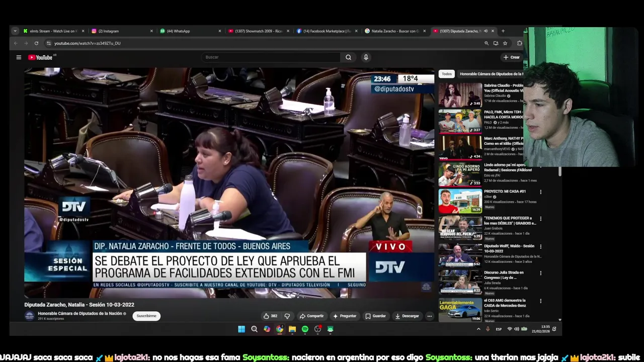644x362 pixels.
Task: Click the ESP language indicator
Action: 499,329
